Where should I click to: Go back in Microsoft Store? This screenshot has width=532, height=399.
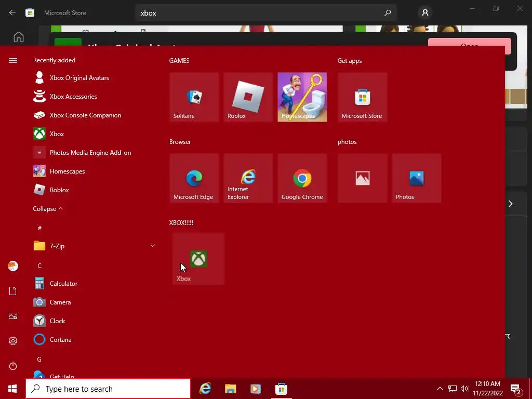[x=12, y=13]
